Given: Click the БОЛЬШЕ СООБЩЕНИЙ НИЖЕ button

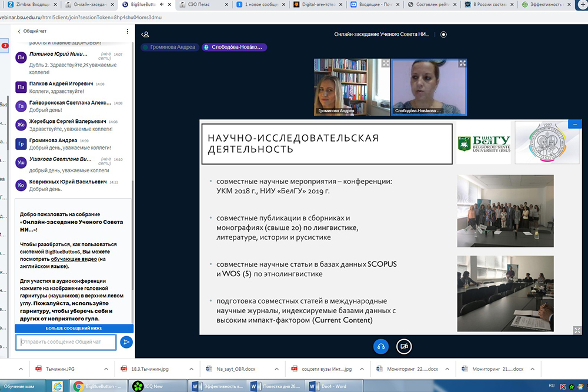Looking at the screenshot, I should (x=74, y=329).
